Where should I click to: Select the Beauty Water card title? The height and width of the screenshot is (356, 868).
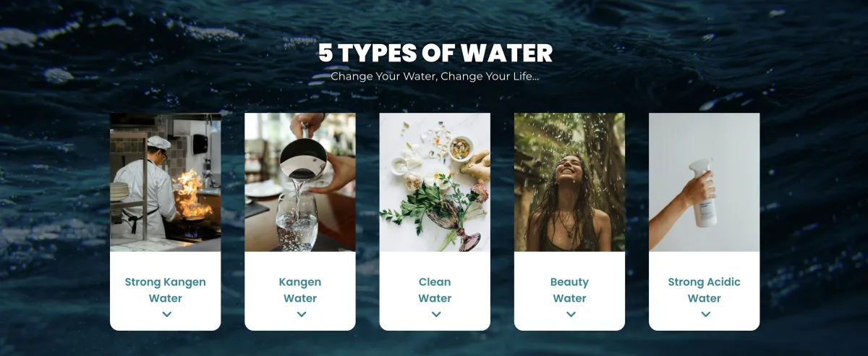[x=570, y=290]
